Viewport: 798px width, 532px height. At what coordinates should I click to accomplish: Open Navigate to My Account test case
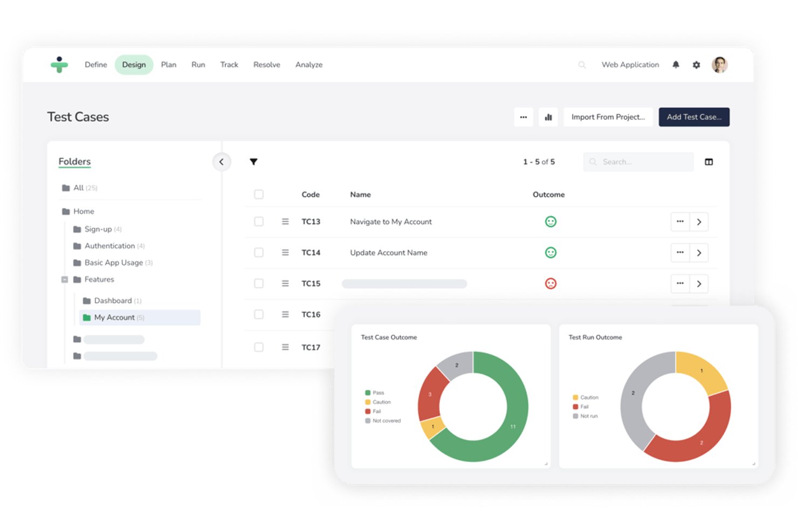[x=391, y=222]
